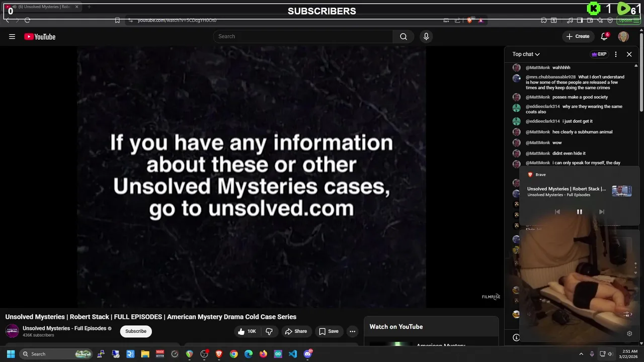Image resolution: width=644 pixels, height=362 pixels.
Task: Focus the YouTube search box
Action: [x=303, y=36]
